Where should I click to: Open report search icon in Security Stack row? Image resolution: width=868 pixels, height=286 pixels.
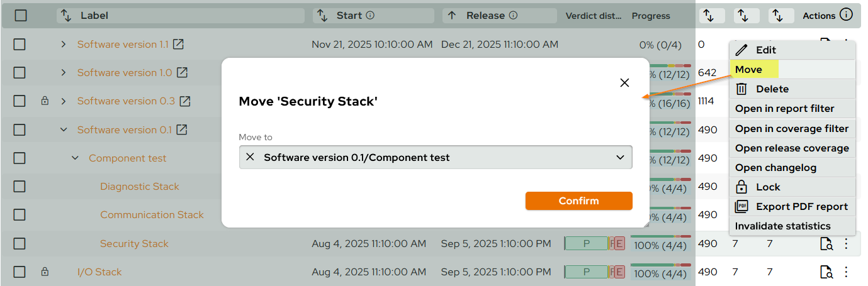[x=826, y=244]
